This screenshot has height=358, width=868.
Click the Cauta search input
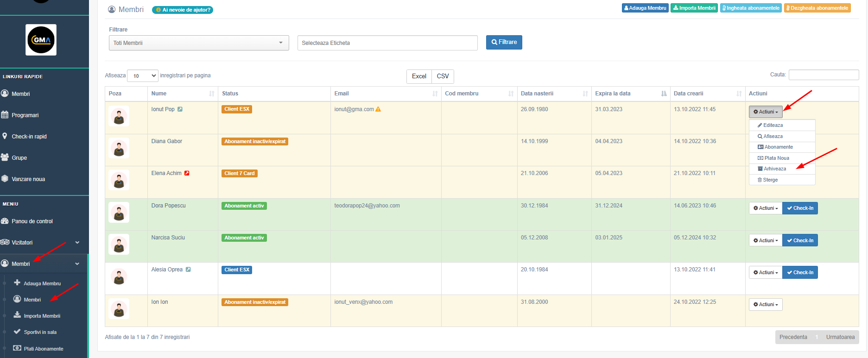point(824,75)
